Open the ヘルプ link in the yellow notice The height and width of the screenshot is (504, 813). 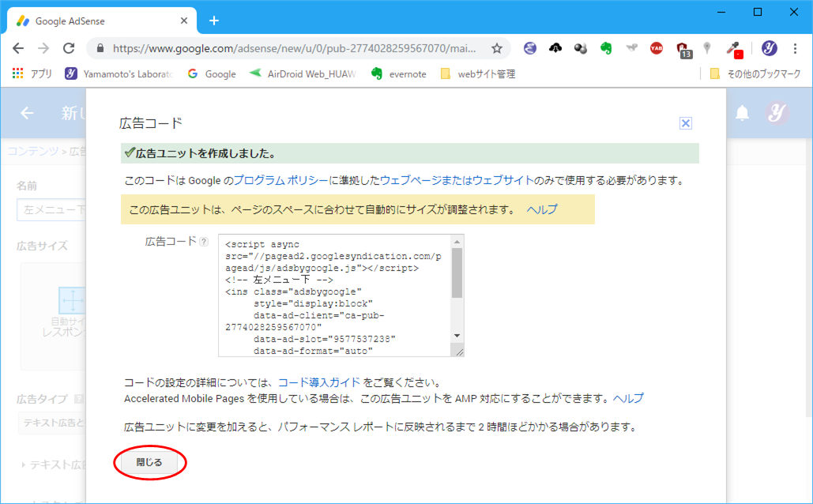542,209
